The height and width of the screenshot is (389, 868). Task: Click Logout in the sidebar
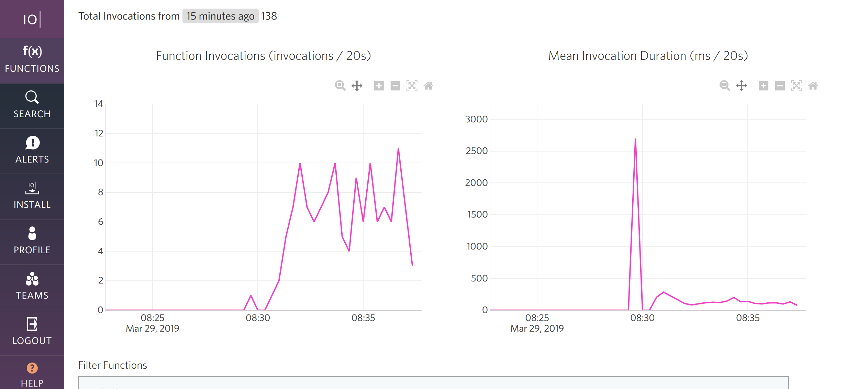pos(32,333)
